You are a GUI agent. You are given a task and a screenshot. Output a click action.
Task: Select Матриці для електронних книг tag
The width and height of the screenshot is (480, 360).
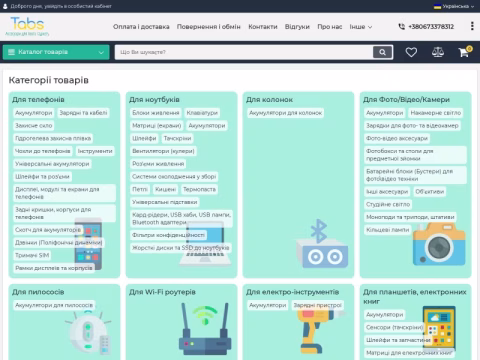click(x=409, y=353)
